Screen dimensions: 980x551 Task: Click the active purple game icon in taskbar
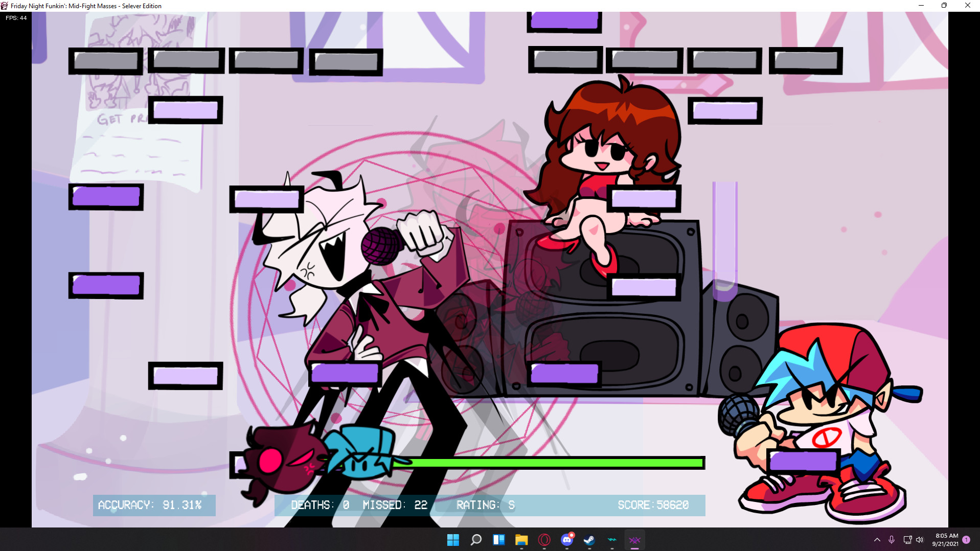[634, 540]
